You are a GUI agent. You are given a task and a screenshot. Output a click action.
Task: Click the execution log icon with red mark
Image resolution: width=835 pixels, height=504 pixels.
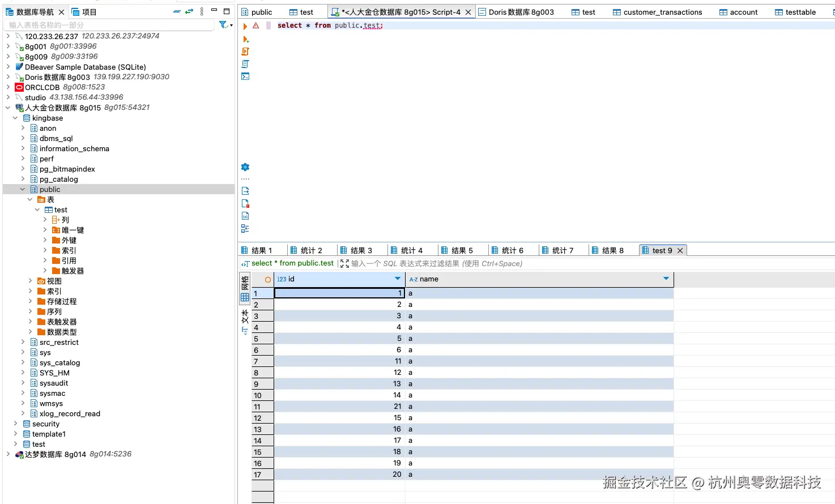point(245,203)
